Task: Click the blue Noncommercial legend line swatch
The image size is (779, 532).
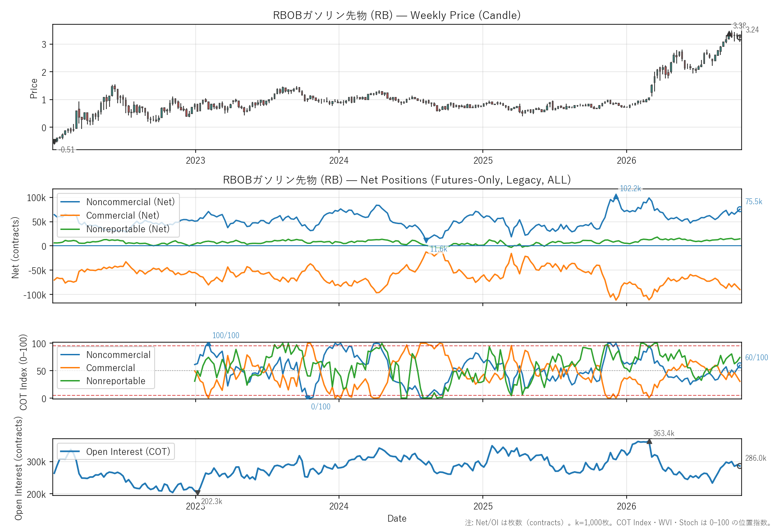Action: tap(70, 355)
